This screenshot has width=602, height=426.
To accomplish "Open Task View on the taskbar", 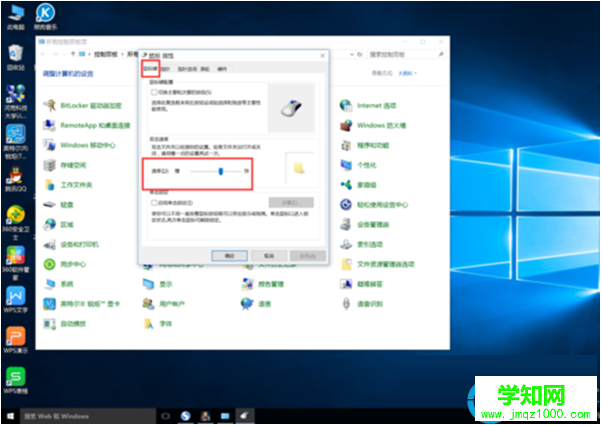I will (165, 416).
